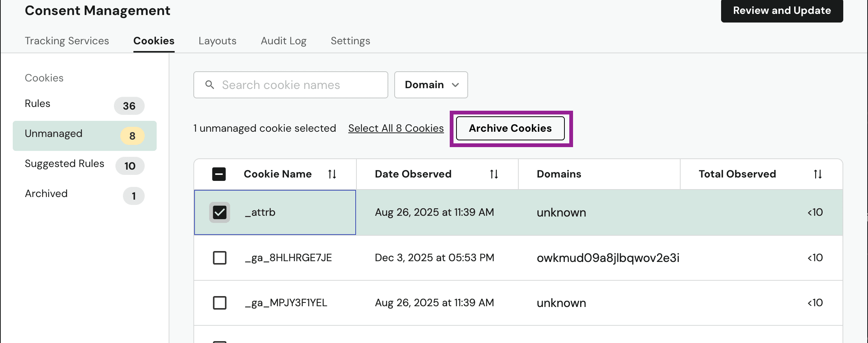Image resolution: width=868 pixels, height=343 pixels.
Task: Click the Select All 8 Cookies link
Action: click(x=396, y=128)
